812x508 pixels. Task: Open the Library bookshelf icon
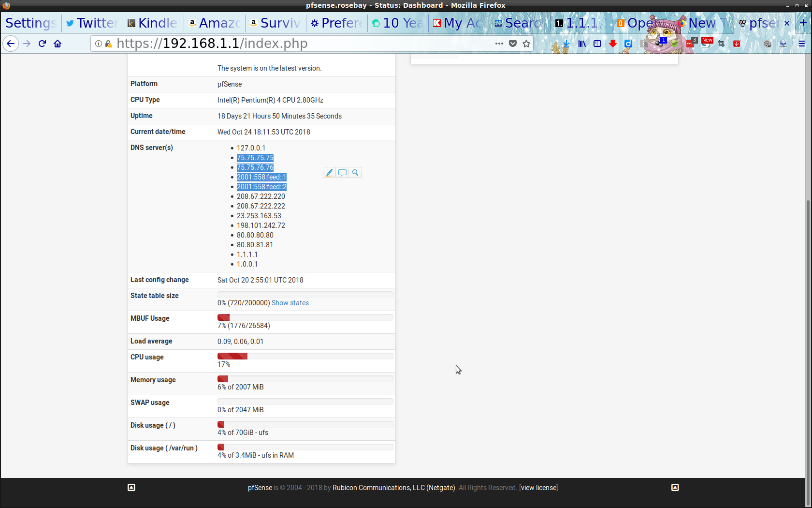[582, 44]
